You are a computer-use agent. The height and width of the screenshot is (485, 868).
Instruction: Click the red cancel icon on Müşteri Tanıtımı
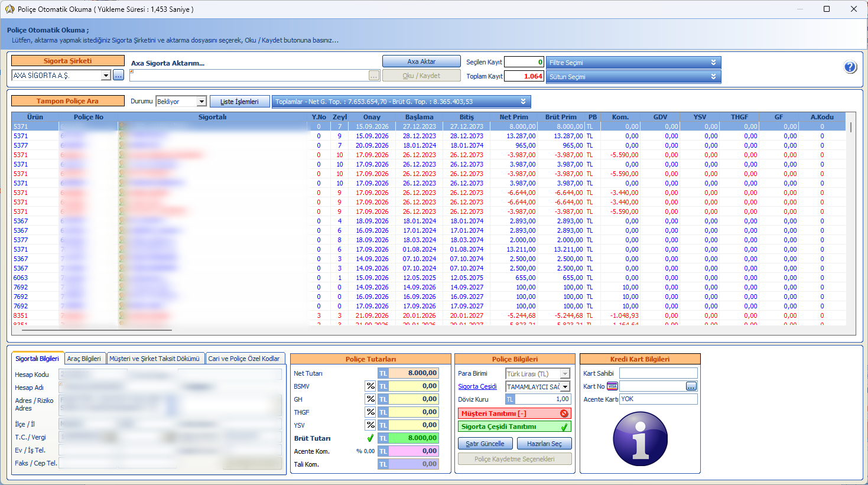[564, 414]
